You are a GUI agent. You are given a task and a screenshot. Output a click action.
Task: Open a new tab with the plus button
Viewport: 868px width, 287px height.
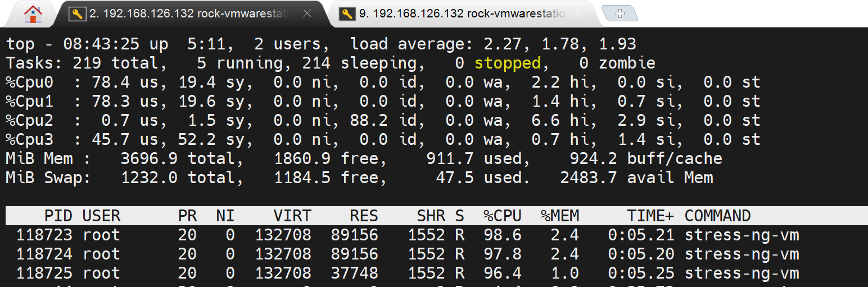[x=620, y=14]
